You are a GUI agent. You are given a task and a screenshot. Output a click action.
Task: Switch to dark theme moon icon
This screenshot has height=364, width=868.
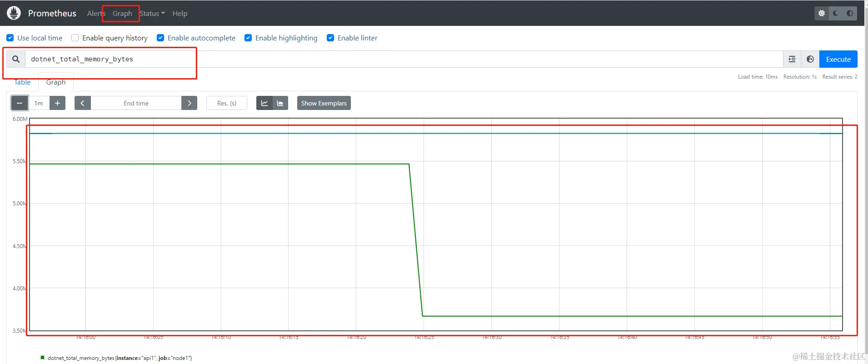(x=836, y=13)
